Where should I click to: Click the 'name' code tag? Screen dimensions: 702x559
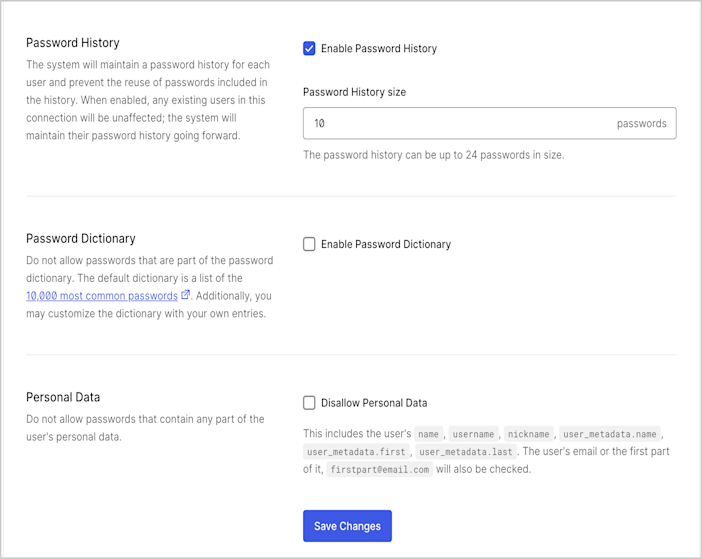click(428, 434)
